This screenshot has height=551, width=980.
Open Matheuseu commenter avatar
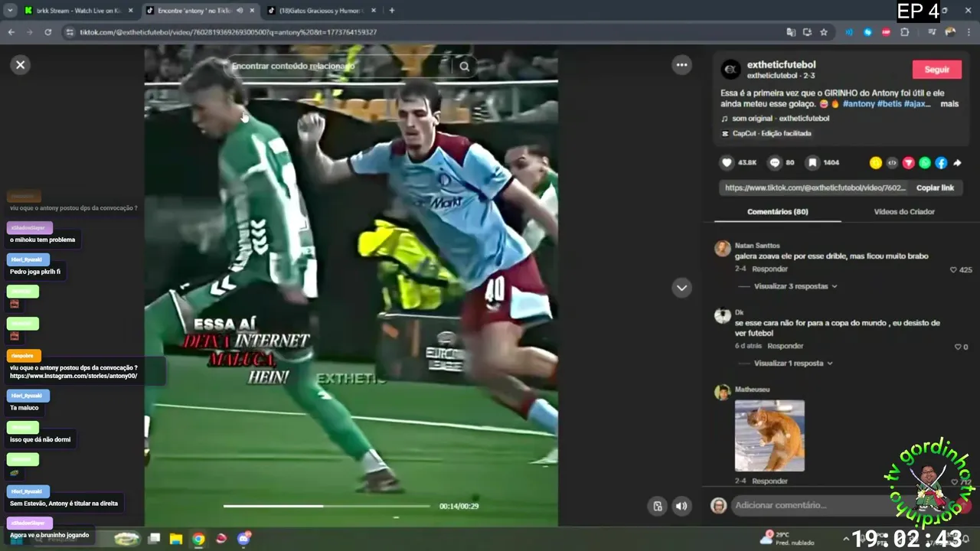[x=722, y=393]
